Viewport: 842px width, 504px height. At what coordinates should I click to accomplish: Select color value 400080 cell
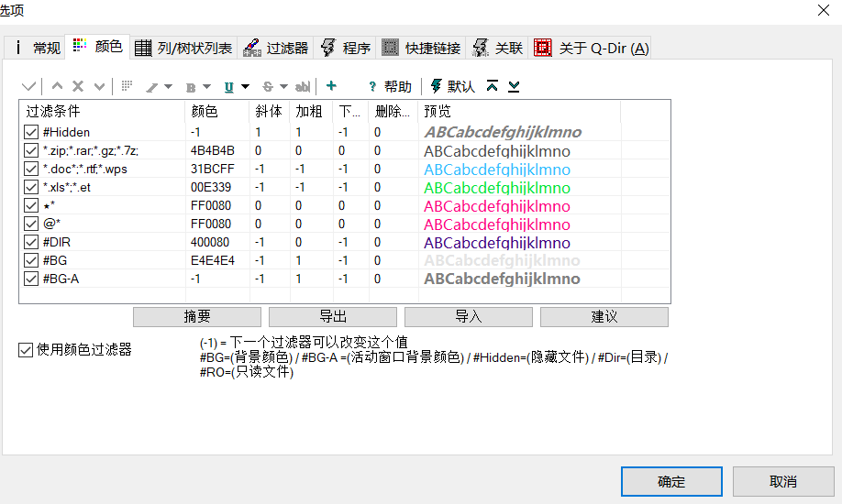pyautogui.click(x=210, y=242)
